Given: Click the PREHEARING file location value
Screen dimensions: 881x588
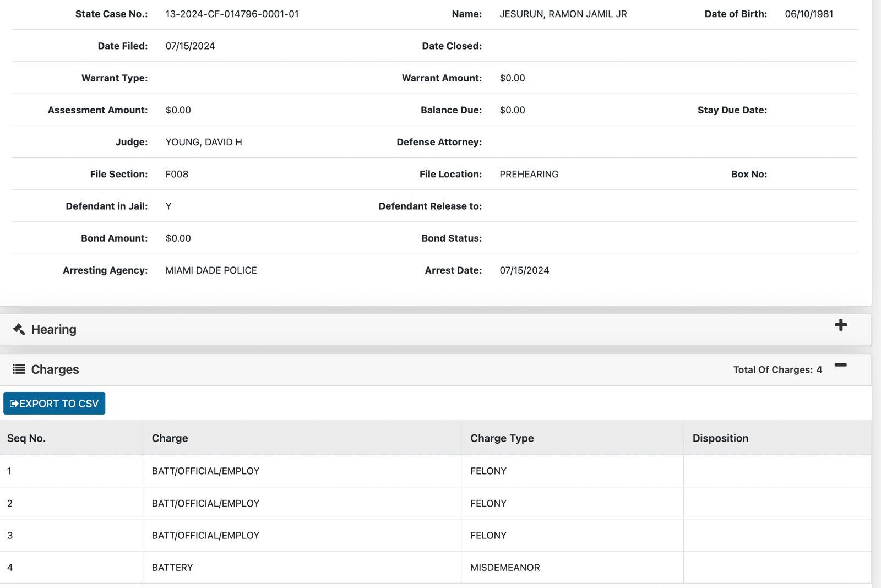Looking at the screenshot, I should click(x=529, y=174).
